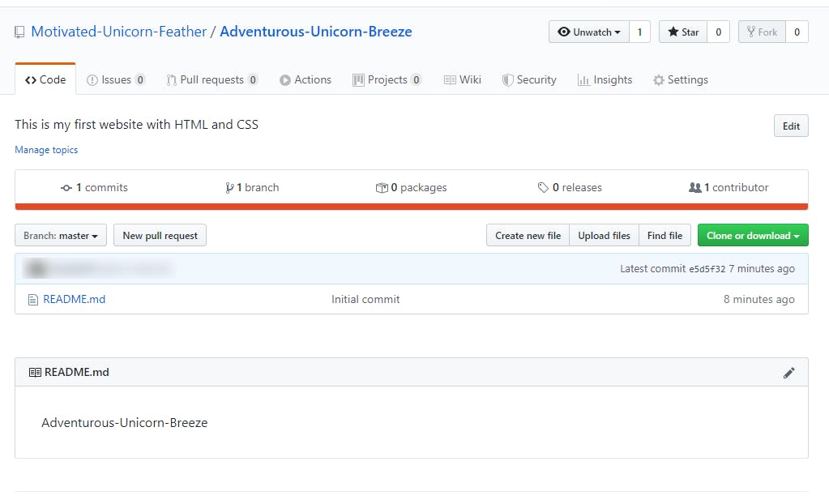Click the stargazers count next to Star
The width and height of the screenshot is (829, 504).
pos(719,32)
